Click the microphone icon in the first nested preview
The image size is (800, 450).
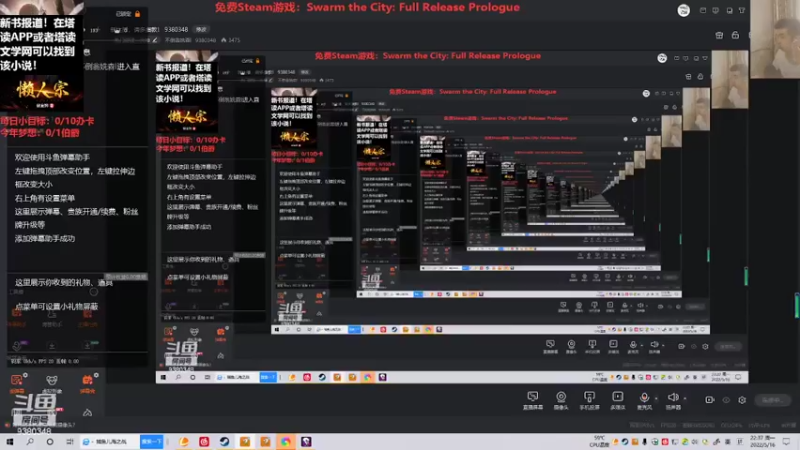[633, 346]
